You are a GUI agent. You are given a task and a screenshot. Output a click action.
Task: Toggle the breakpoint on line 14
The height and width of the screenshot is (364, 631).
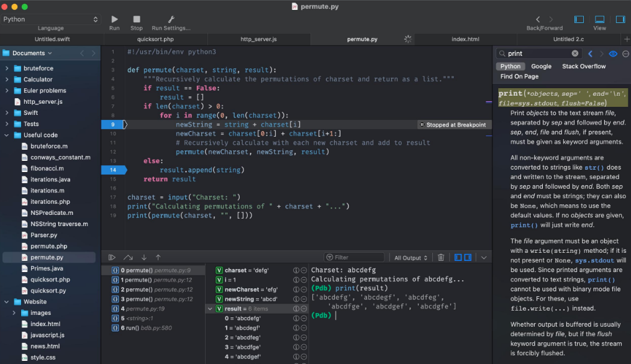pyautogui.click(x=113, y=170)
